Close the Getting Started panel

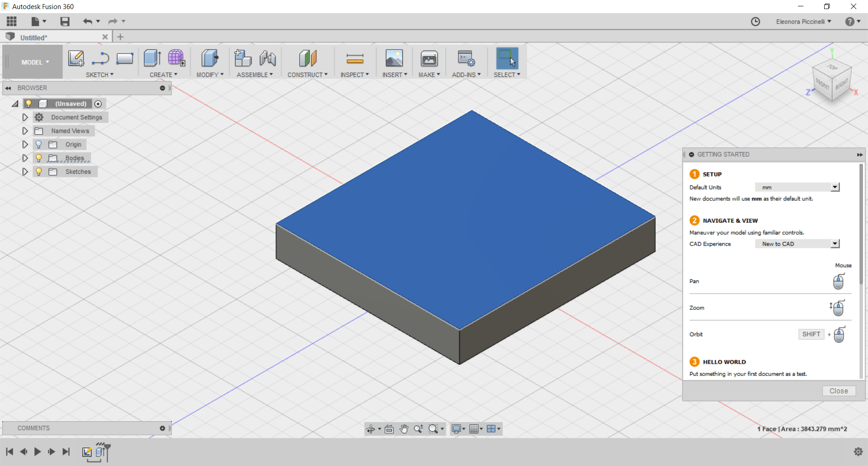pyautogui.click(x=839, y=391)
